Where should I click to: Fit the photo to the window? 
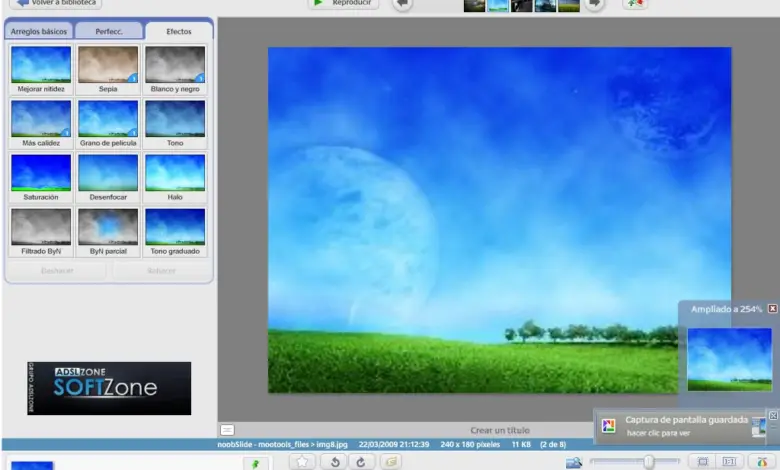[702, 462]
